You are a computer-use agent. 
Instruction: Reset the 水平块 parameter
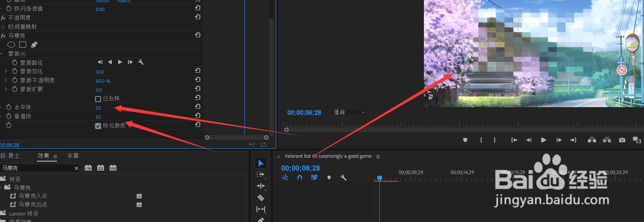tap(198, 107)
